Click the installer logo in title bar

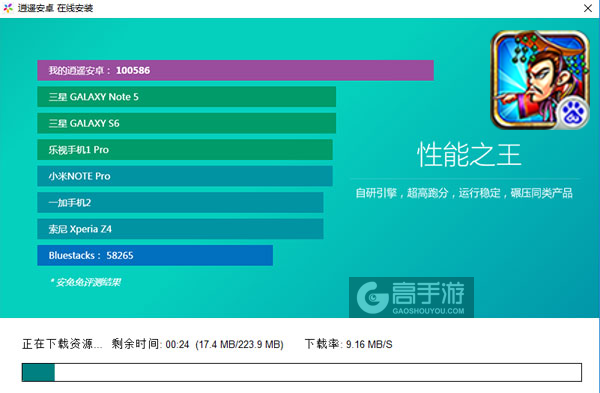click(8, 8)
